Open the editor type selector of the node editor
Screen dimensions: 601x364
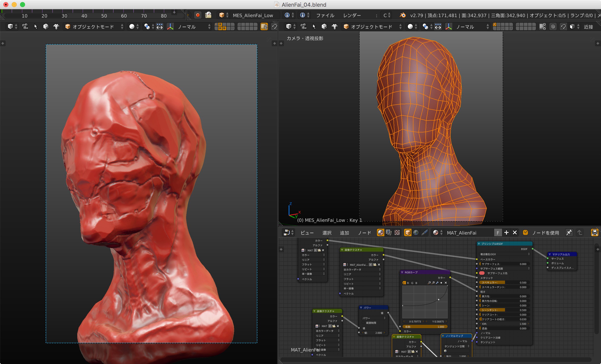[288, 232]
